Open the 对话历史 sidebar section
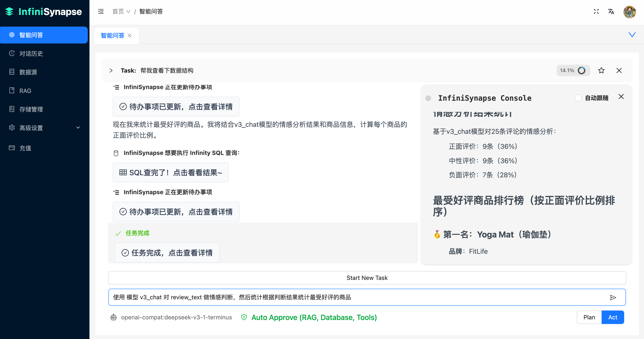The image size is (644, 339). (x=31, y=53)
